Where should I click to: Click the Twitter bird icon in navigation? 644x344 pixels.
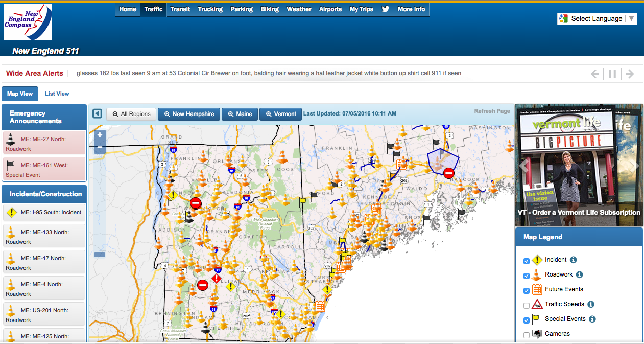point(386,9)
